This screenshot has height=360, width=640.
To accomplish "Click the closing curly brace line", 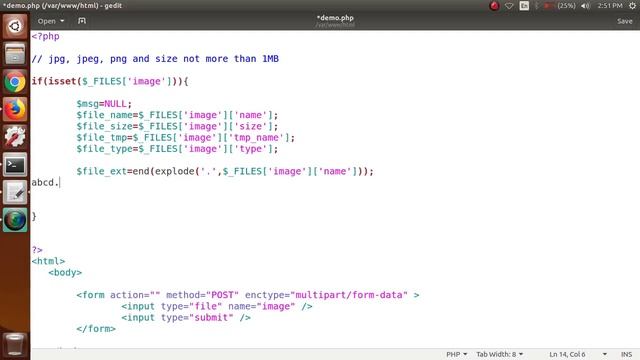I will coord(34,216).
